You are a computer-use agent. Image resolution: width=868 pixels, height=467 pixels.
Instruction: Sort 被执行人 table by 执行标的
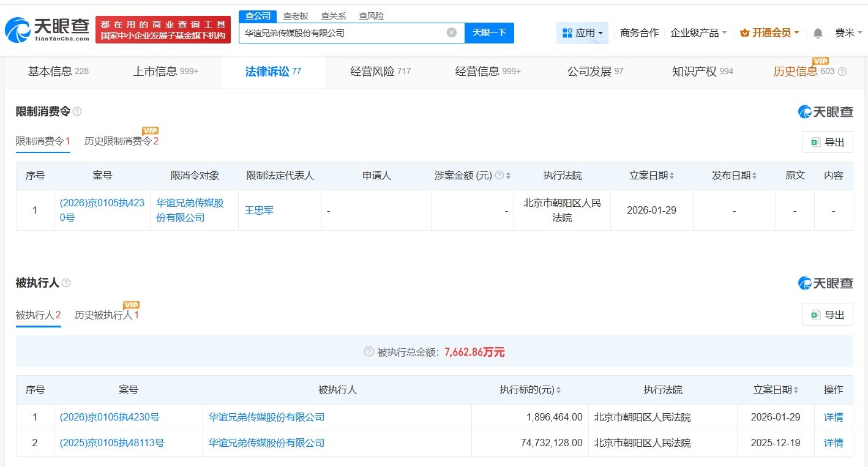point(530,390)
